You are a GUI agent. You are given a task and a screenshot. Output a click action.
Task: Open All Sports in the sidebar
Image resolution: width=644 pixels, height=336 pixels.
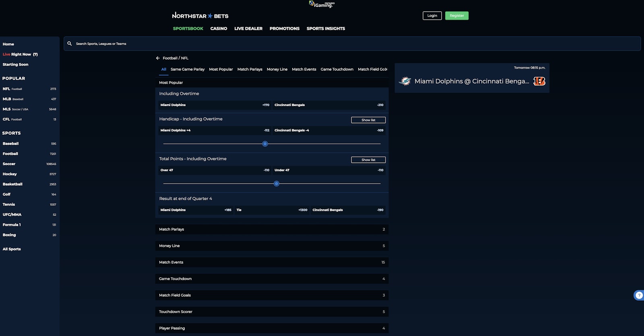point(12,249)
